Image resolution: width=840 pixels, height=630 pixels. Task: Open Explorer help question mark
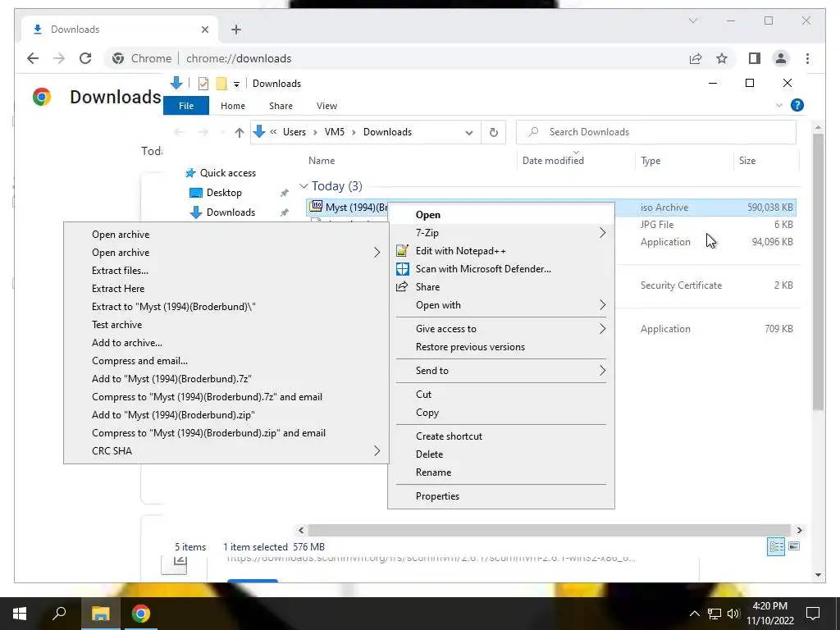[x=797, y=105]
